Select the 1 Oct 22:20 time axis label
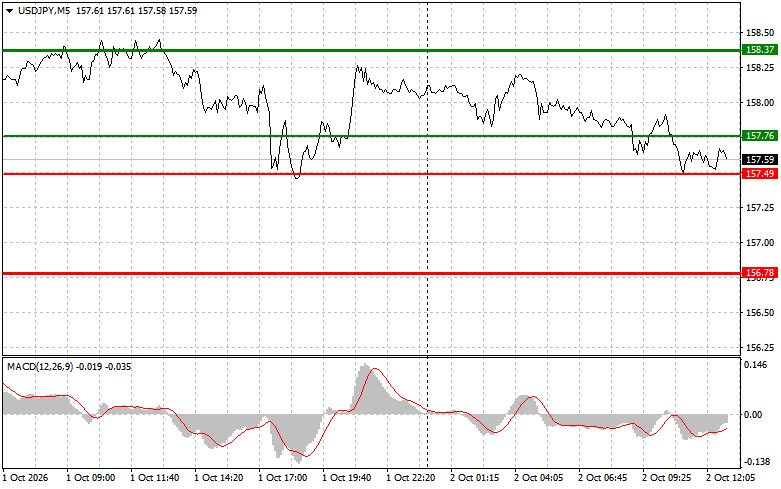 410,478
